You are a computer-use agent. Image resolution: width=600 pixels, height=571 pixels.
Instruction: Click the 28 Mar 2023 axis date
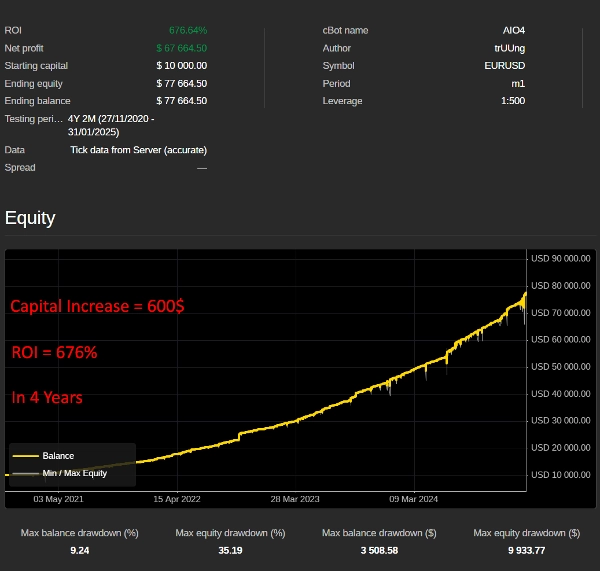(295, 499)
